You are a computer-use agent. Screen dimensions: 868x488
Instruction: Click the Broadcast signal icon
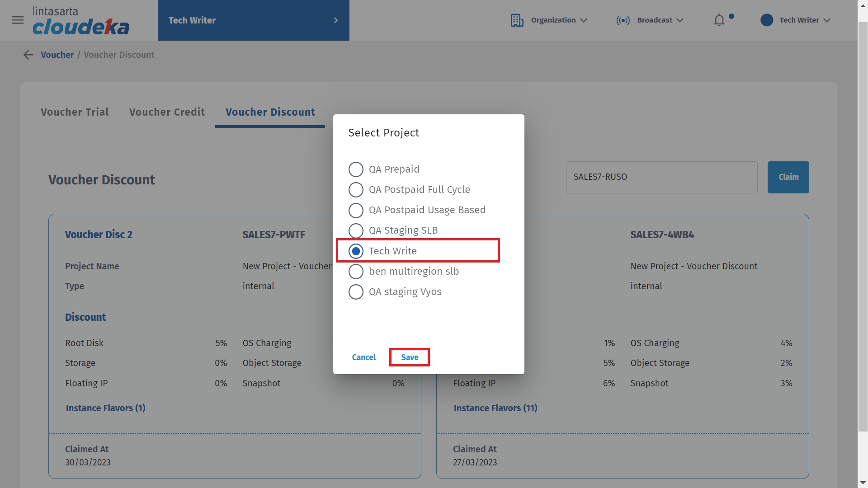tap(623, 20)
